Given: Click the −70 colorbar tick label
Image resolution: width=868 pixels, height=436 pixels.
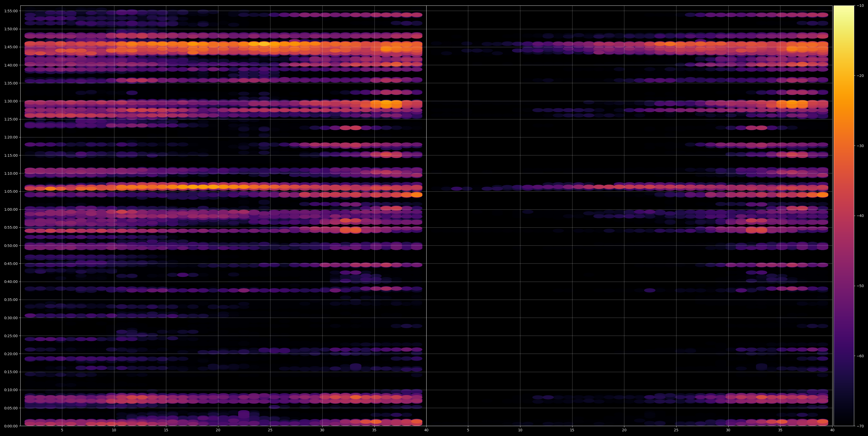Looking at the screenshot, I should point(860,426).
